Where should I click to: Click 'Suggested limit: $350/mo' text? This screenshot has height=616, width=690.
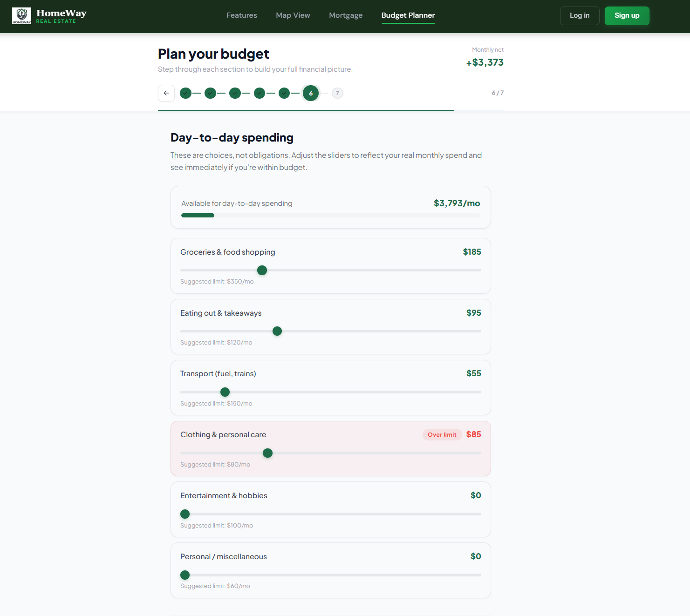(x=217, y=282)
